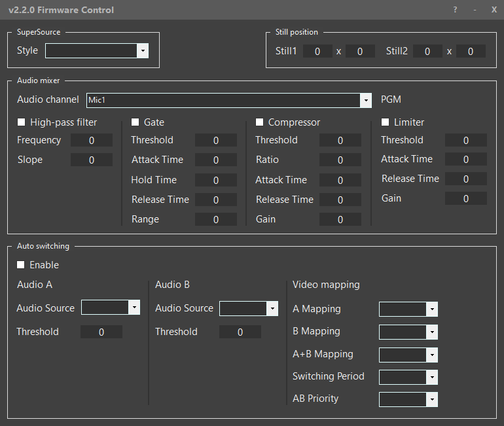This screenshot has height=426, width=504.
Task: Expand the A Mapping dropdown
Action: pos(408,310)
